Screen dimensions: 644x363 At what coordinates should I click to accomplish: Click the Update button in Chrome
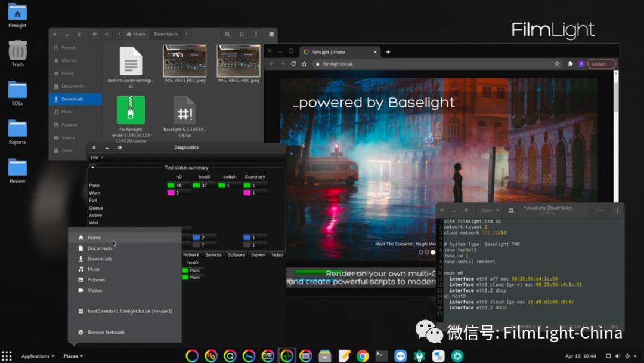pos(601,64)
